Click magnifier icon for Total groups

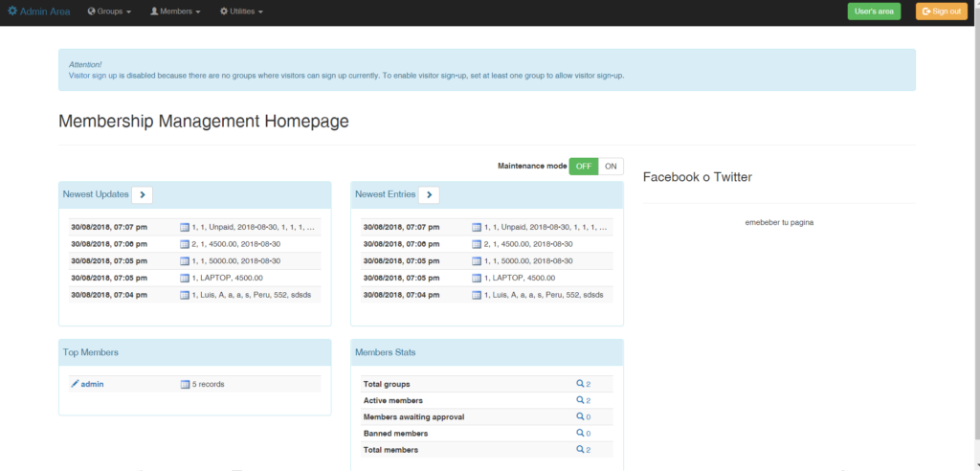tap(580, 384)
